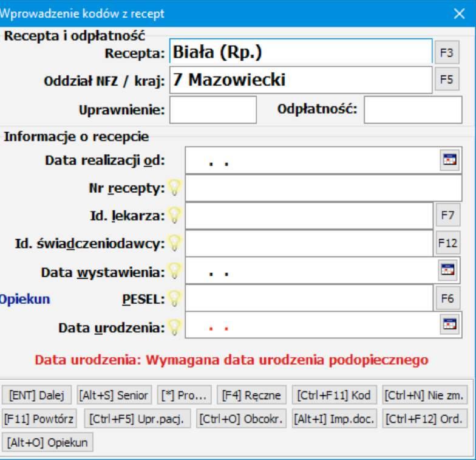The image size is (476, 460).
Task: Click the [Ctrl+F11] Kod button
Action: (334, 395)
